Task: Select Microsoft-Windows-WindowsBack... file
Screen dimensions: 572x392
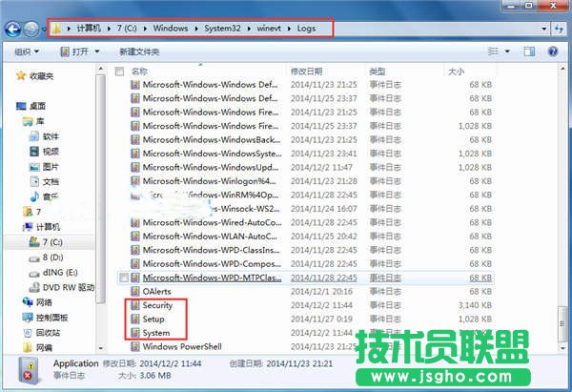Action: [x=212, y=139]
